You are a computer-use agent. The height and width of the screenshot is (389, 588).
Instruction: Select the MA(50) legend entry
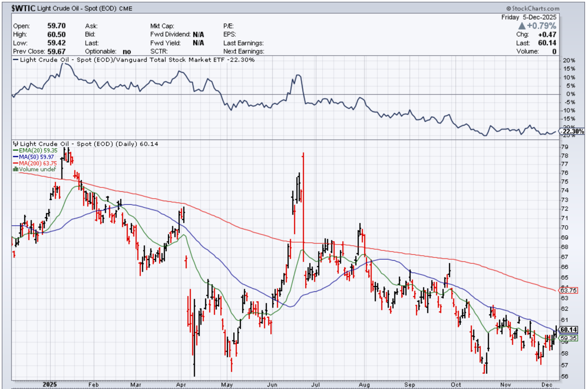pyautogui.click(x=34, y=157)
